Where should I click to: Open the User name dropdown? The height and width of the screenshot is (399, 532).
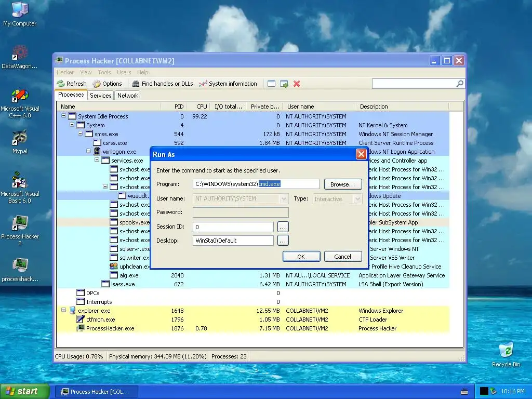tap(284, 199)
